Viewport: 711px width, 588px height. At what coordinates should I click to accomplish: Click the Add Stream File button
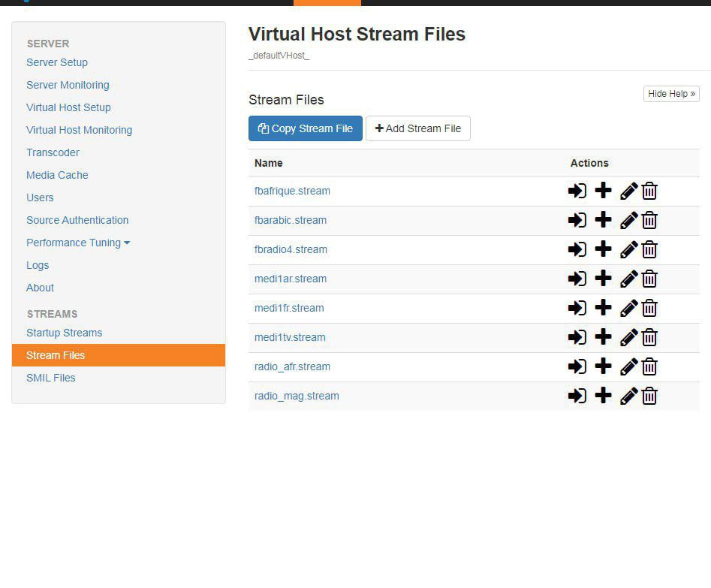417,128
